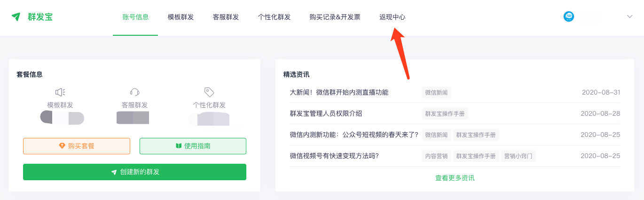Screen dimensions: 644x200
Task: Click the 群发宝 paper plane logo
Action: click(x=16, y=17)
